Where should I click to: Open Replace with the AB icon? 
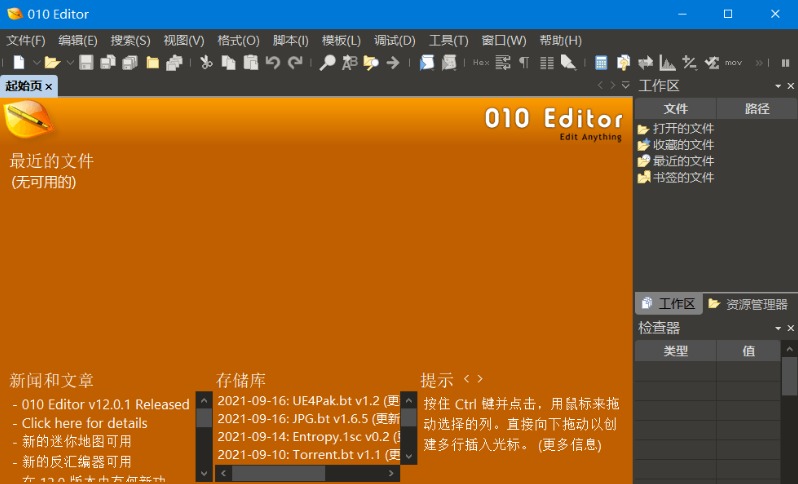pyautogui.click(x=349, y=63)
